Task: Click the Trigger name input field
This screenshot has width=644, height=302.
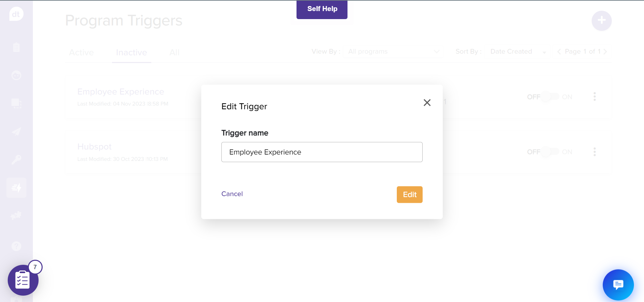Action: 322,152
